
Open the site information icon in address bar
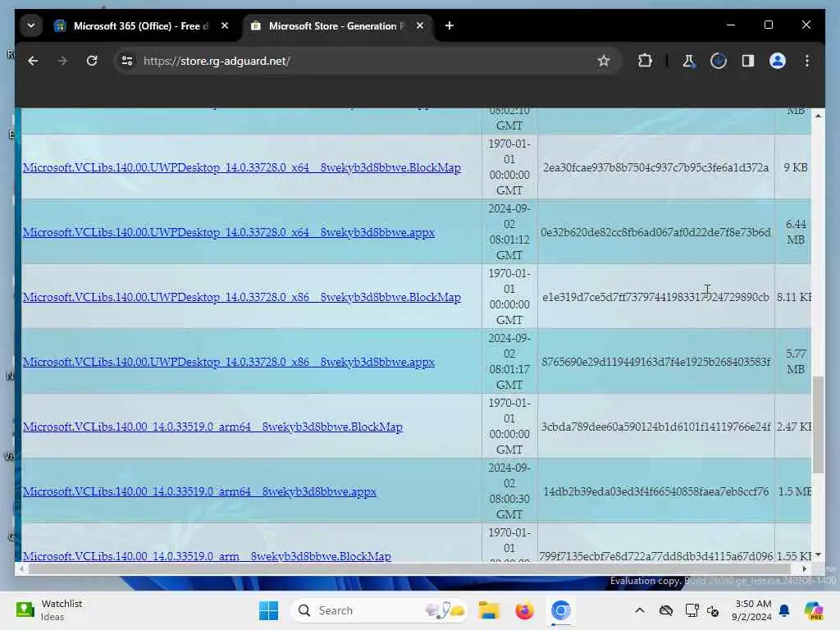tap(127, 61)
